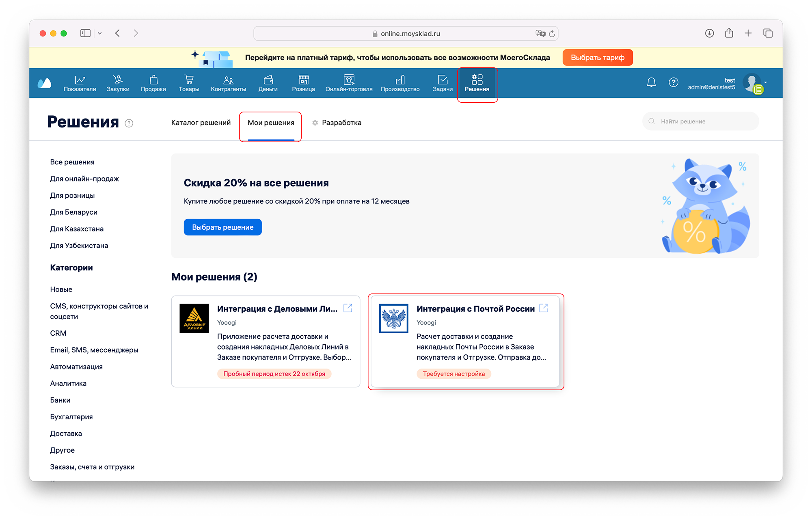Click help icon next to Решения title
Image resolution: width=812 pixels, height=520 pixels.
(129, 123)
